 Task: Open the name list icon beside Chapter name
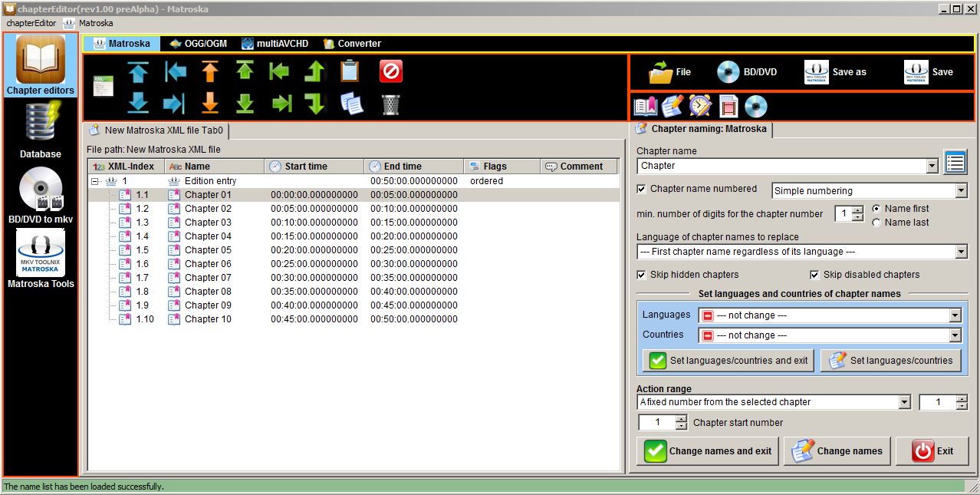coord(955,162)
